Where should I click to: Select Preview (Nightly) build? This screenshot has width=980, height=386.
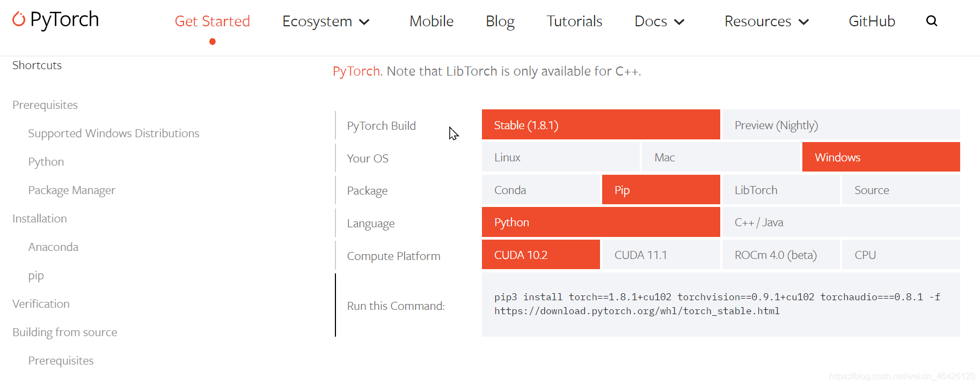(841, 124)
